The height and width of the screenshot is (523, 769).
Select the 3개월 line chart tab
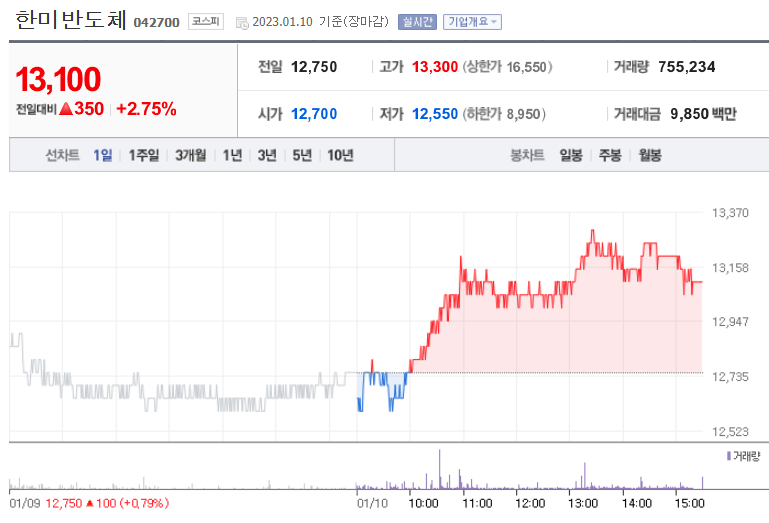coord(191,156)
